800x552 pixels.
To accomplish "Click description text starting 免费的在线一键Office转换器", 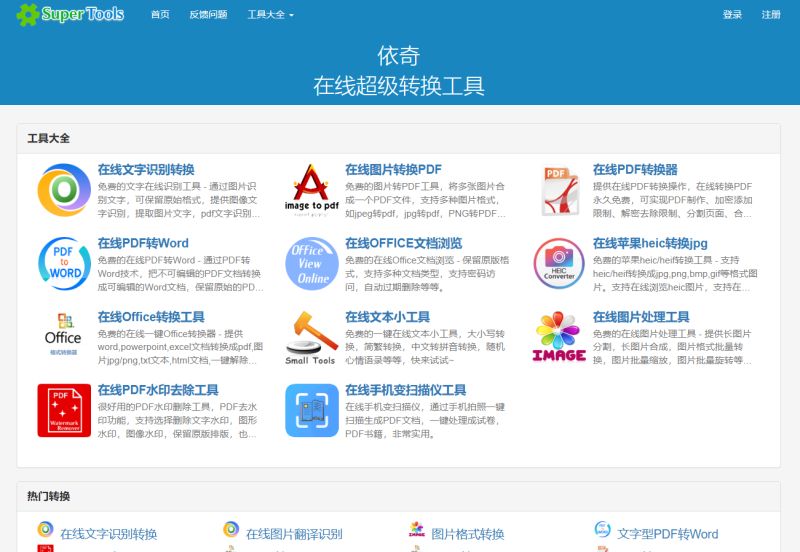I will coord(180,347).
